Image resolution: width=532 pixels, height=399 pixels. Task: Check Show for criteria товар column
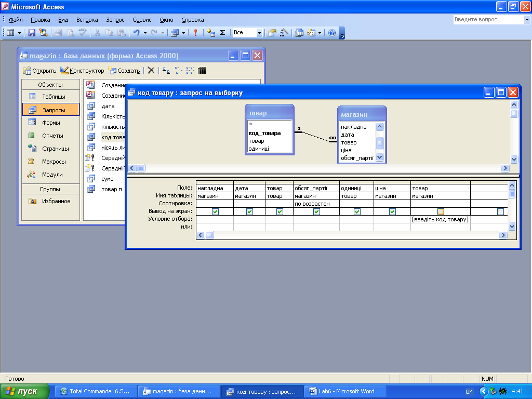441,212
